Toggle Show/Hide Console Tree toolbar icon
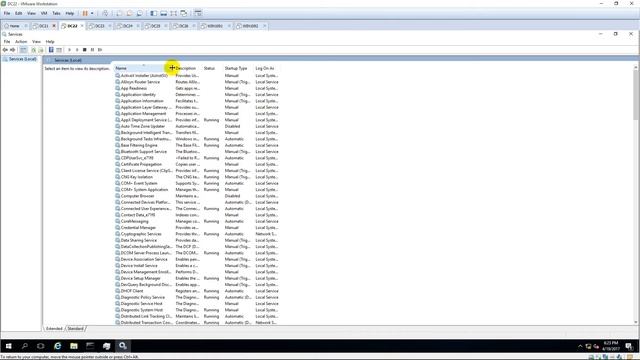The image size is (640, 360). coord(24,50)
